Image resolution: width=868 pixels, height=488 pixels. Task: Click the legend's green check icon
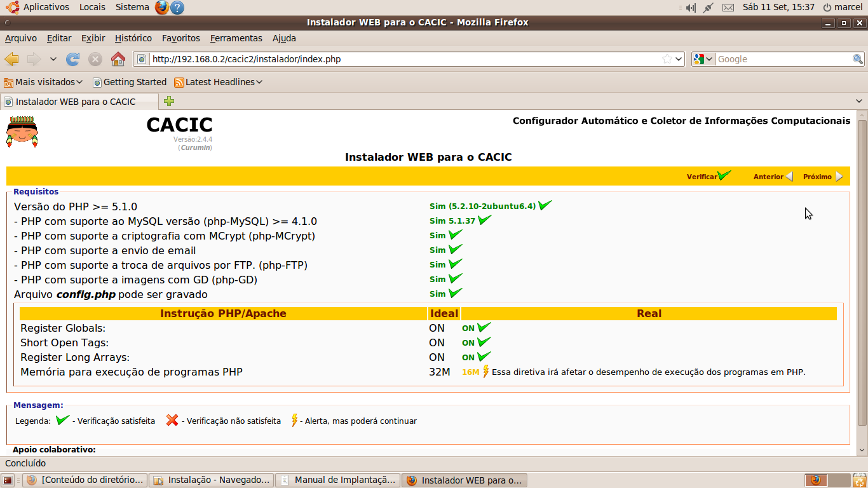coord(62,420)
